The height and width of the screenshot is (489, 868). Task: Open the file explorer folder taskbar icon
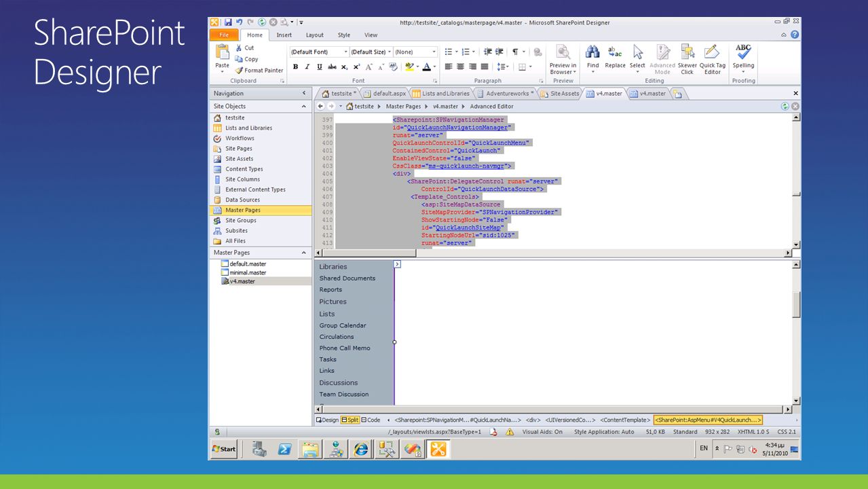tap(310, 449)
